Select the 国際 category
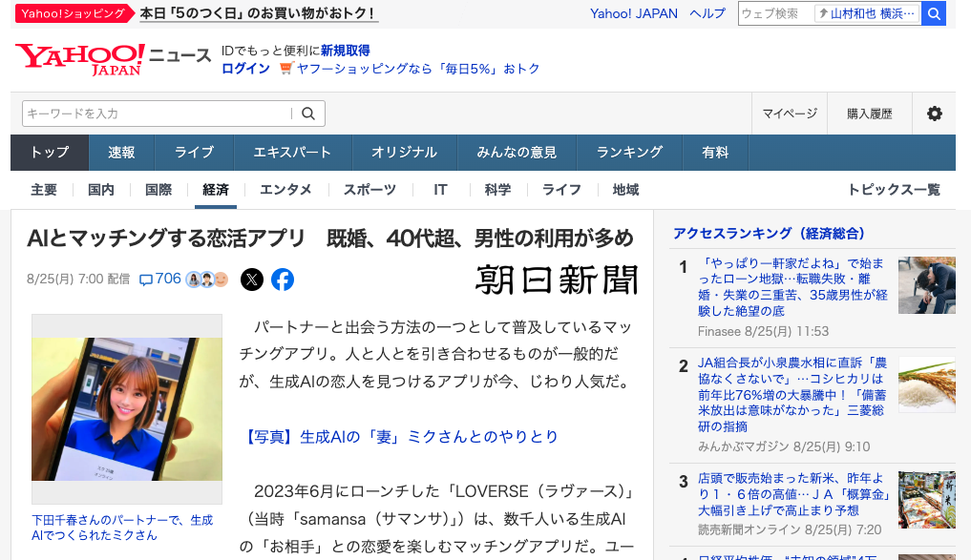This screenshot has width=971, height=560. (x=158, y=190)
